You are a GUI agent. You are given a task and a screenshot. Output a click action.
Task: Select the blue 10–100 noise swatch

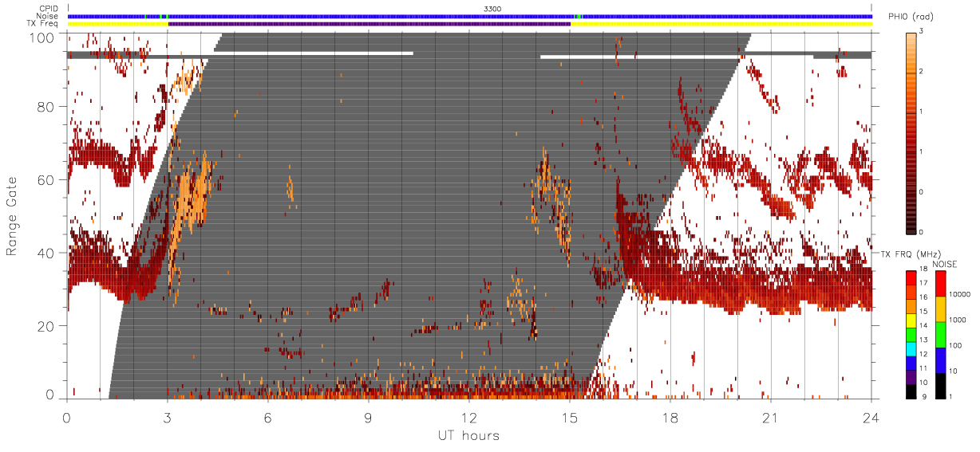pos(940,360)
